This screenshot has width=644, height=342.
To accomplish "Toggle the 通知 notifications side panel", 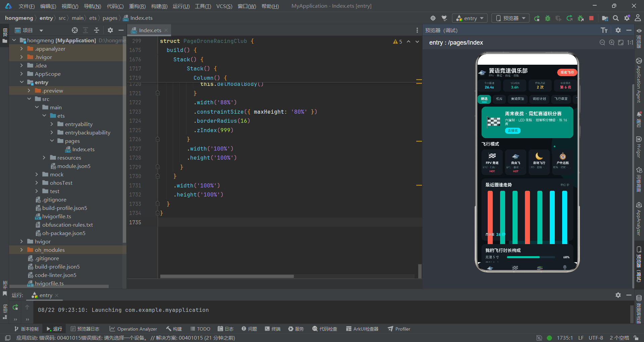I will coord(639,119).
